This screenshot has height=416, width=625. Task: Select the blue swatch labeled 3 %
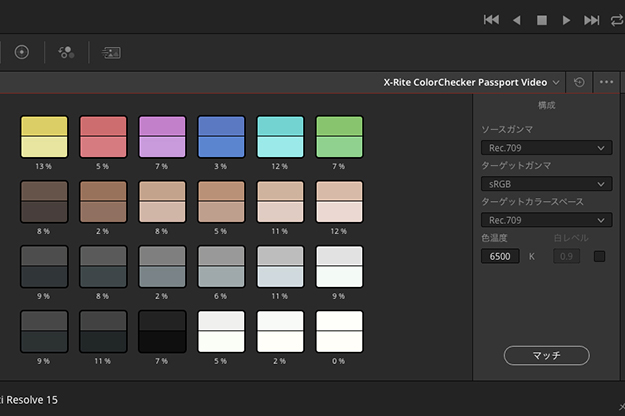pyautogui.click(x=221, y=136)
